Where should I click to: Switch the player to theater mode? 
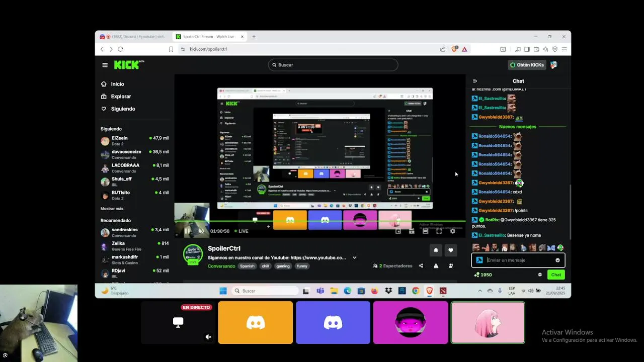coord(425,231)
